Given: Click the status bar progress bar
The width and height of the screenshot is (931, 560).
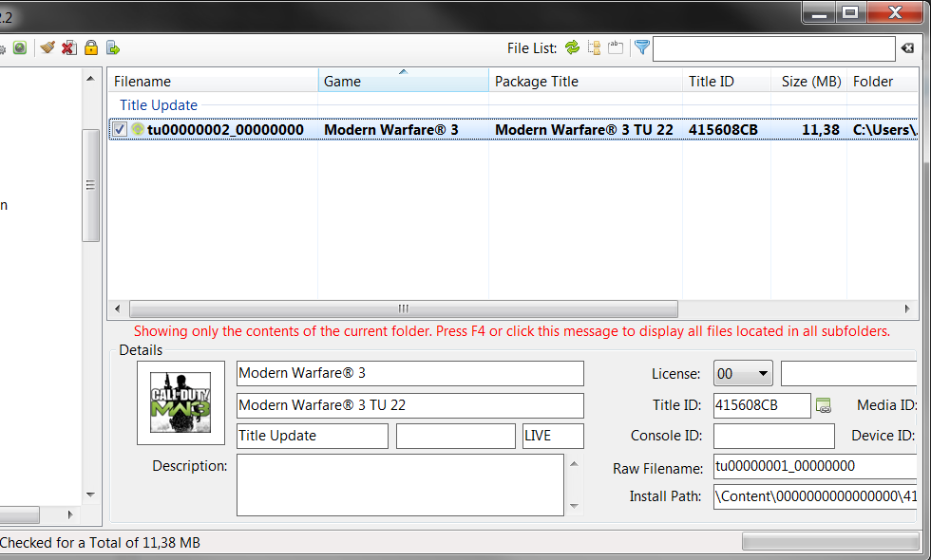Looking at the screenshot, I should pyautogui.click(x=830, y=541).
